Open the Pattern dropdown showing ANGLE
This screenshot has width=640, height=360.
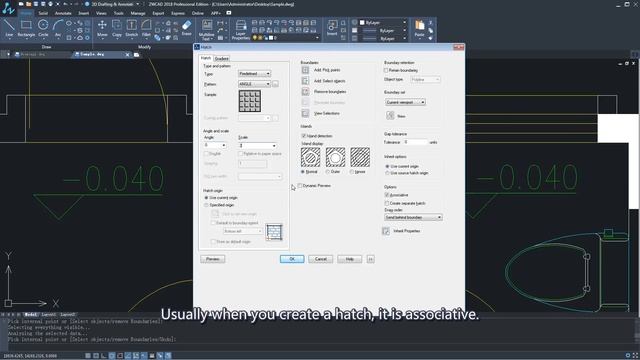(254, 84)
